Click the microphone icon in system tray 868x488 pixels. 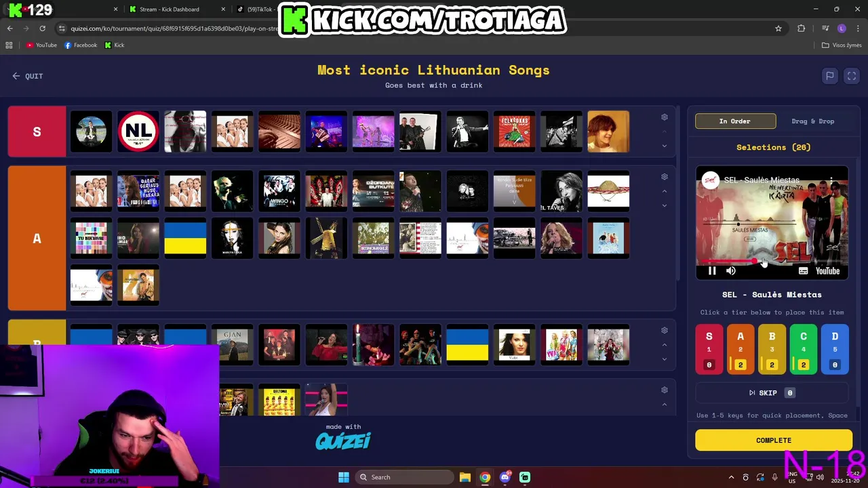(x=774, y=477)
